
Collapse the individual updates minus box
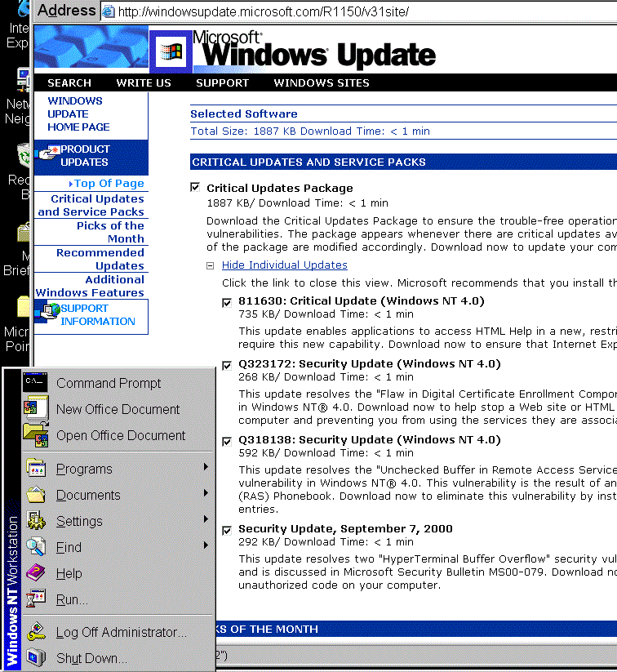[x=210, y=265]
